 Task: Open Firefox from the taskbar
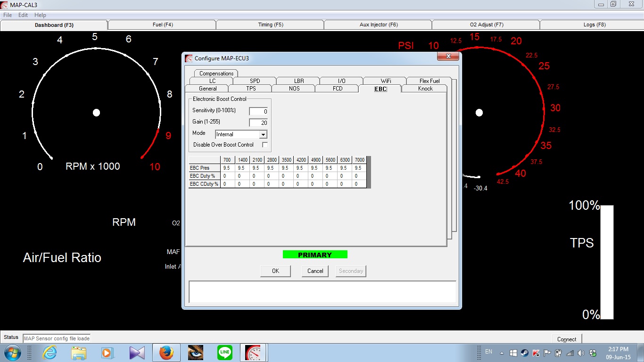click(x=166, y=352)
